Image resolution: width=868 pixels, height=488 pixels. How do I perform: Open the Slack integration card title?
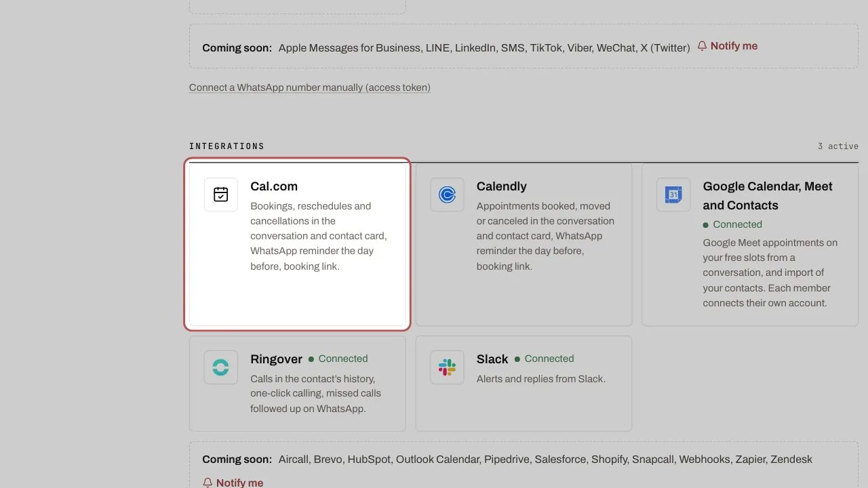tap(492, 359)
